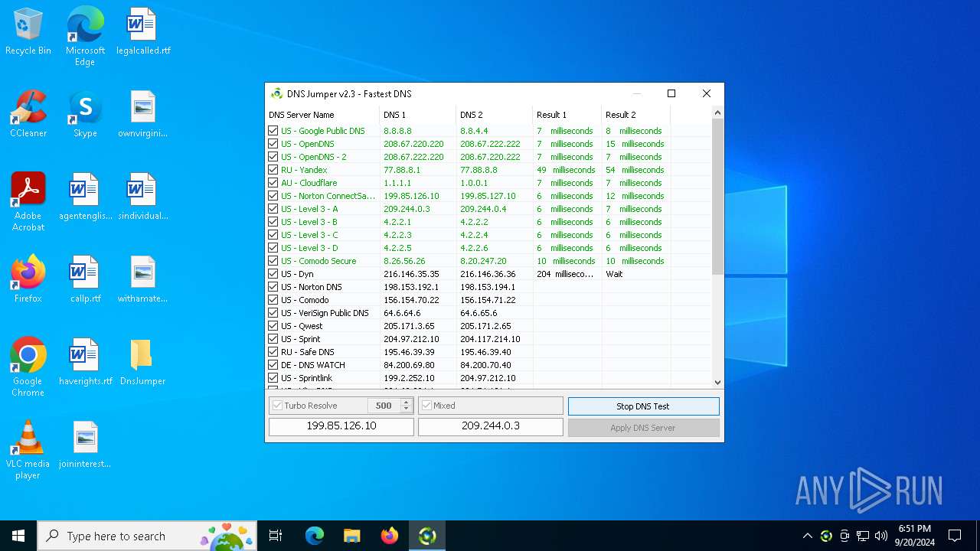Image resolution: width=980 pixels, height=551 pixels.
Task: Open Firefox from the taskbar
Action: [390, 536]
